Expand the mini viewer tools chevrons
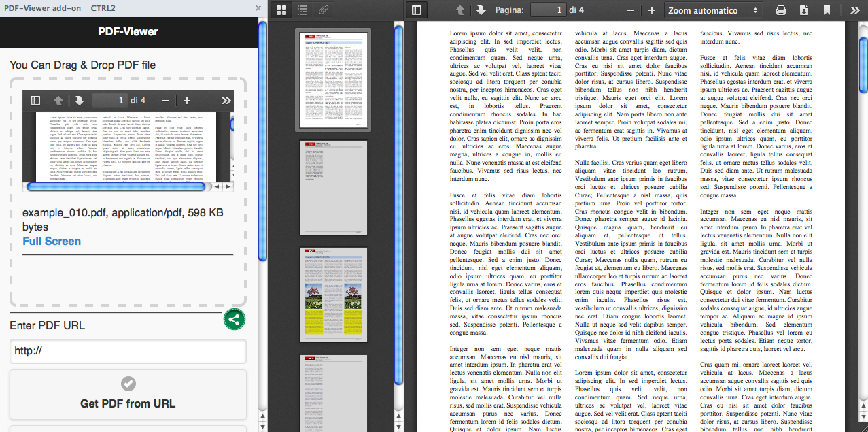868x432 pixels. pyautogui.click(x=226, y=101)
